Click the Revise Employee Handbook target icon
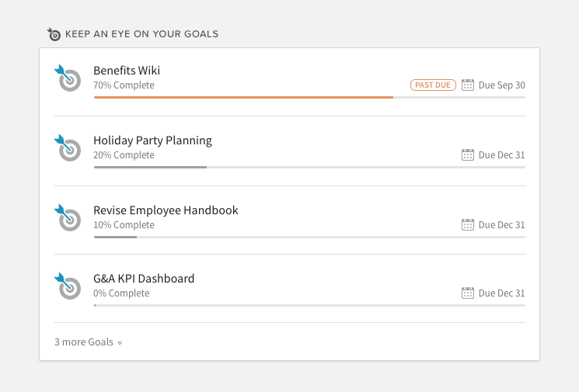579x392 pixels. [x=68, y=217]
